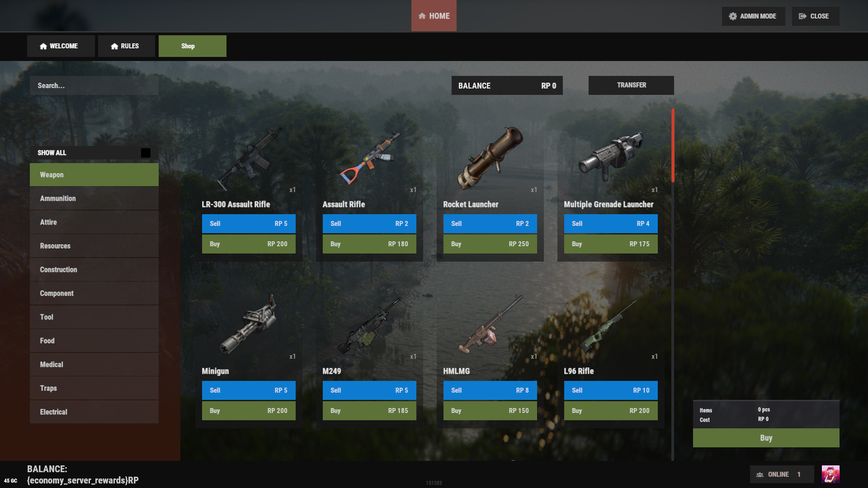This screenshot has height=488, width=868.
Task: Select the Component category
Action: coord(94,293)
